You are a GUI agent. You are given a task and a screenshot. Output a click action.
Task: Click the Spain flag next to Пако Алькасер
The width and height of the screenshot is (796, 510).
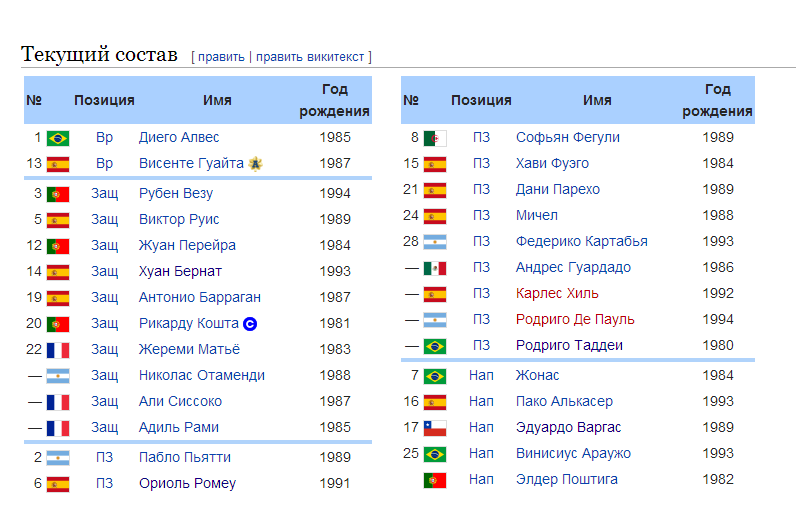click(x=435, y=402)
